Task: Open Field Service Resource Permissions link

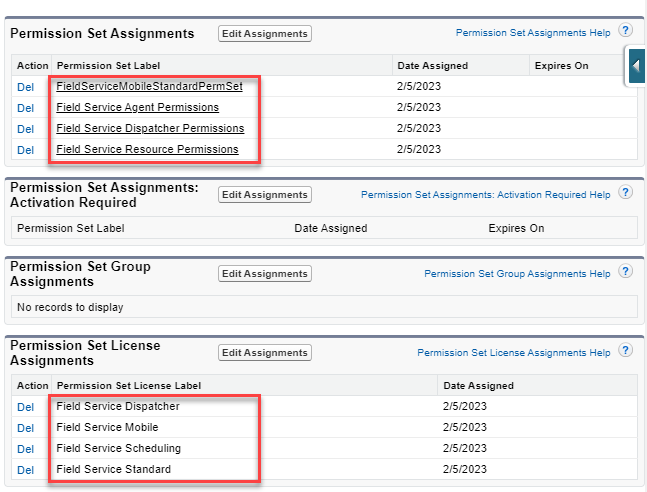Action: [x=147, y=149]
